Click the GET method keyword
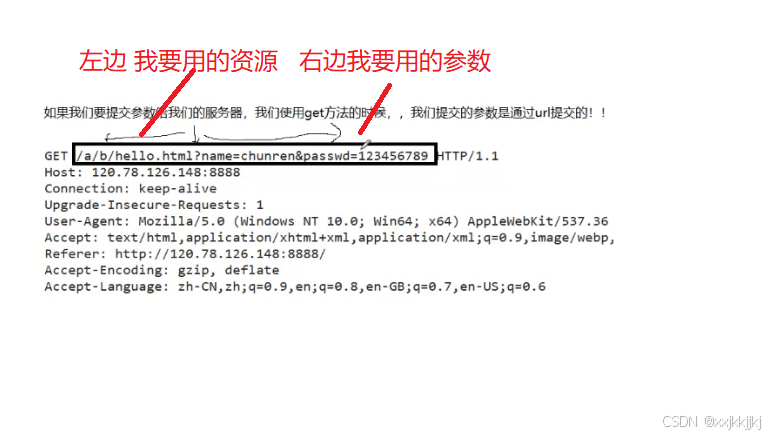Viewport: 771px width, 435px height. click(x=56, y=156)
